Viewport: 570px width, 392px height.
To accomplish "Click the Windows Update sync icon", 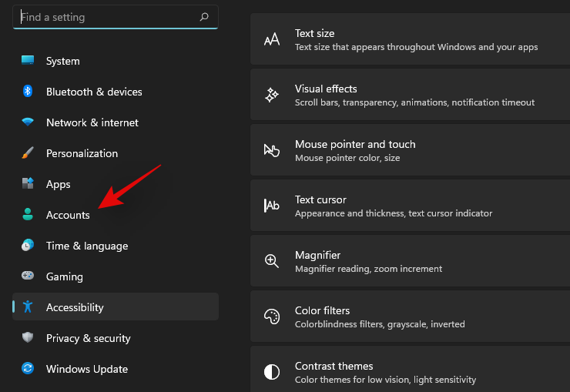I will [x=28, y=369].
